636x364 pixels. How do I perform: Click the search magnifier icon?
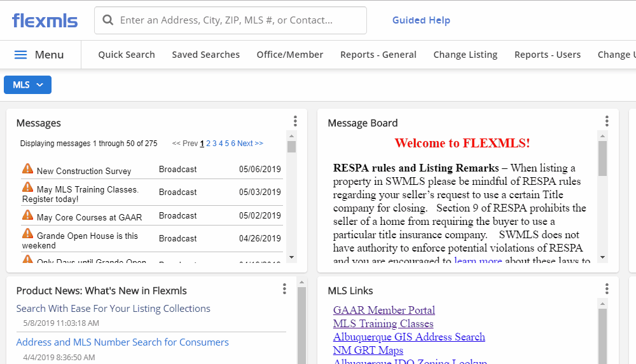coord(108,20)
